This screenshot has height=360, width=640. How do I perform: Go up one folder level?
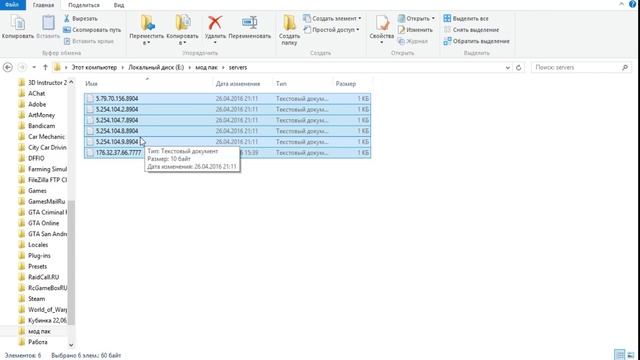coord(45,67)
